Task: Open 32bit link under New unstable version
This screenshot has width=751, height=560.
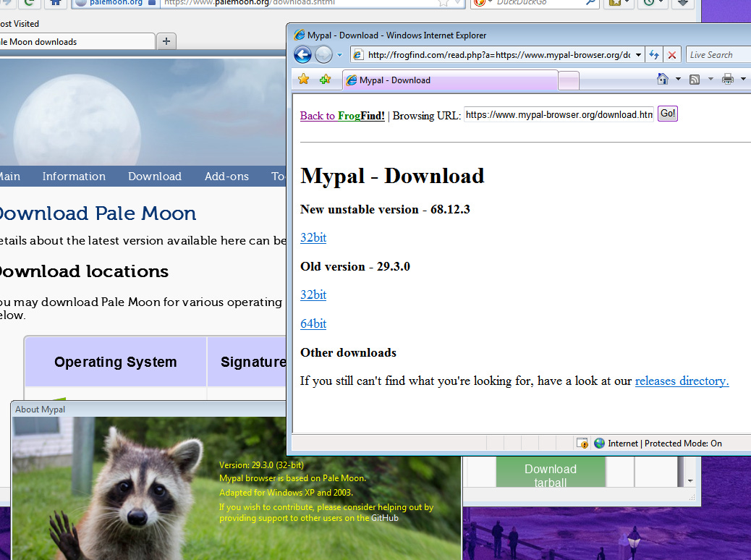Action: coord(313,237)
